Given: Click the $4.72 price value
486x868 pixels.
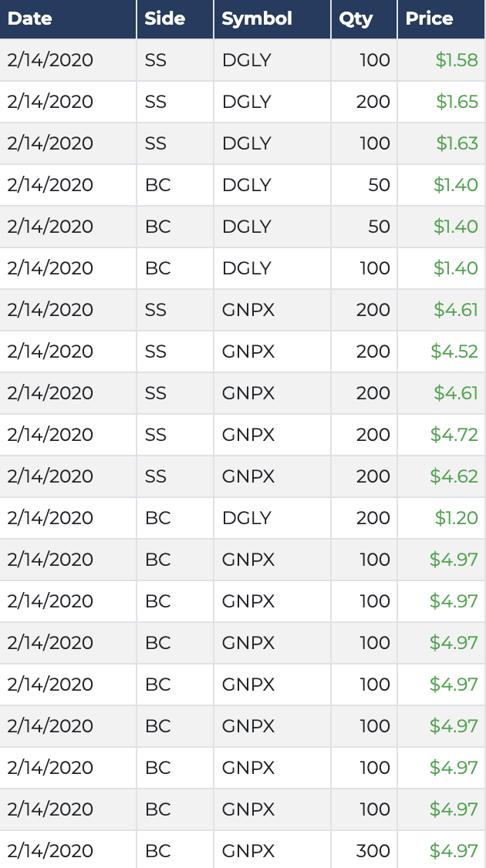Looking at the screenshot, I should [454, 435].
